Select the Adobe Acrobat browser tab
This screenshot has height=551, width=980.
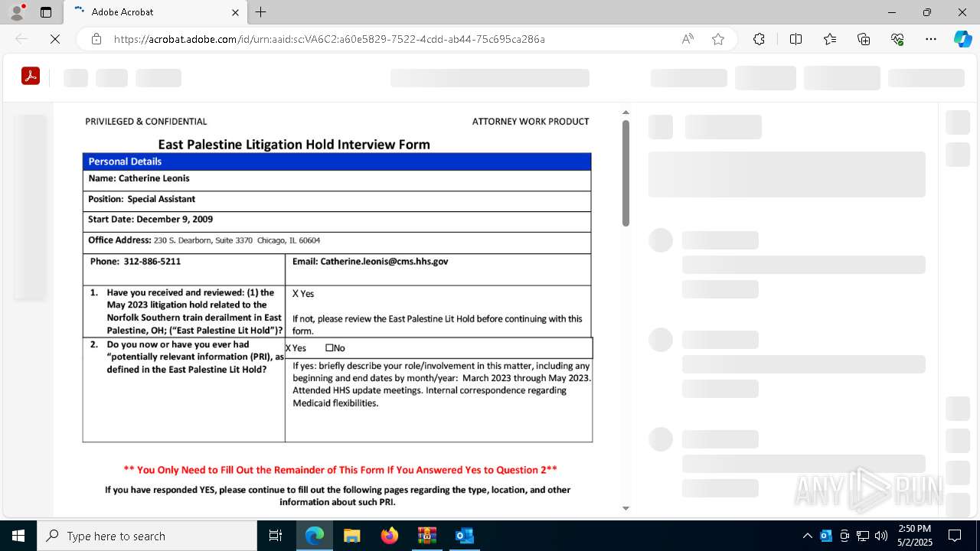pyautogui.click(x=155, y=12)
